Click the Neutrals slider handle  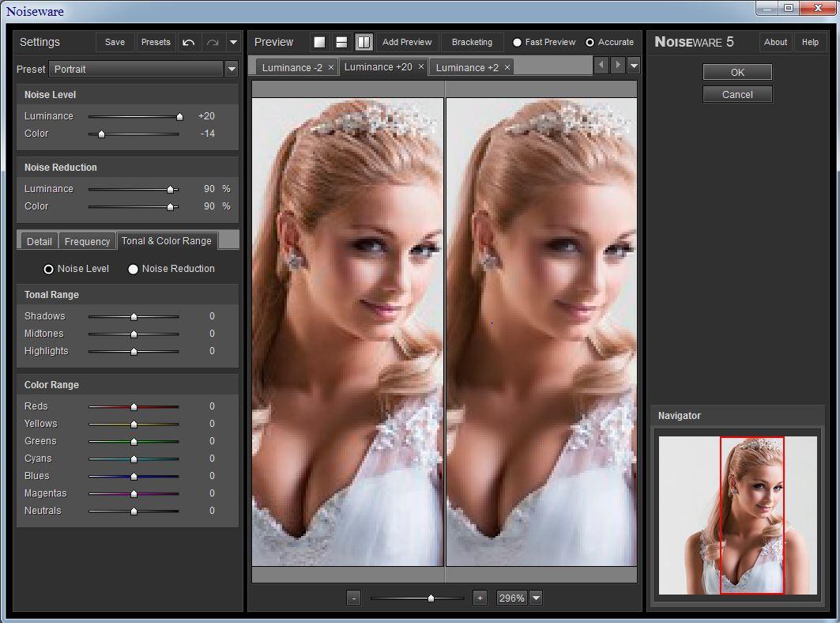pos(134,511)
